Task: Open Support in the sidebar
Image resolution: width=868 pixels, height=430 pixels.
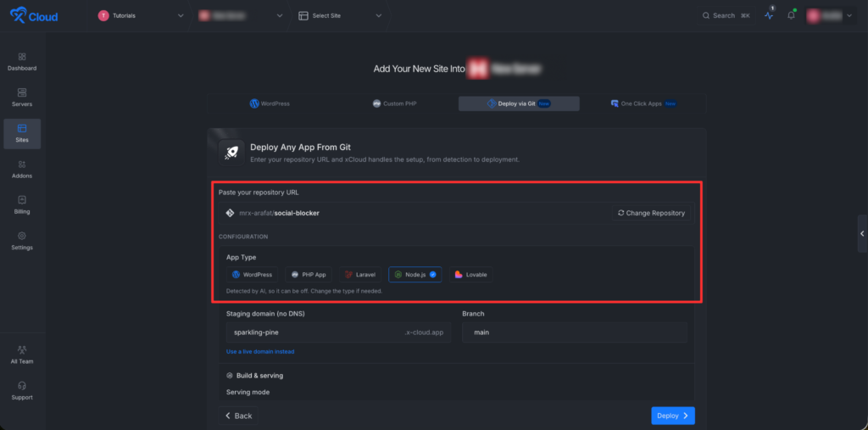Action: 22,391
